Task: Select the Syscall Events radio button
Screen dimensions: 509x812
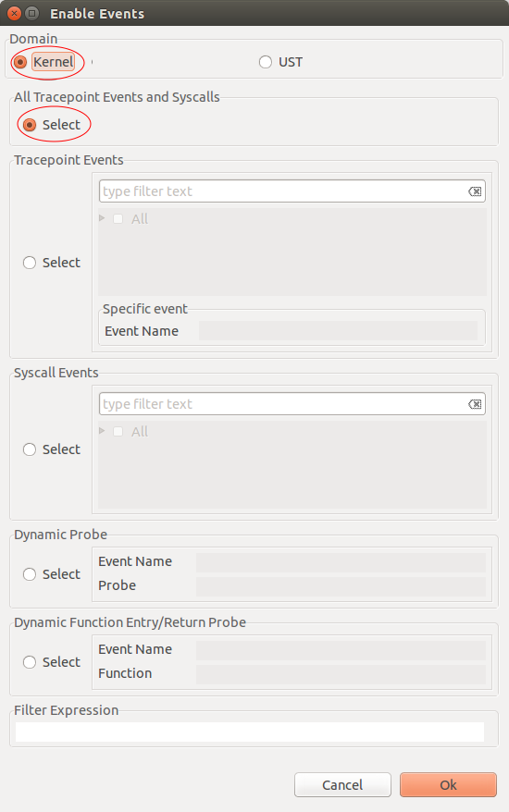Action: tap(30, 449)
